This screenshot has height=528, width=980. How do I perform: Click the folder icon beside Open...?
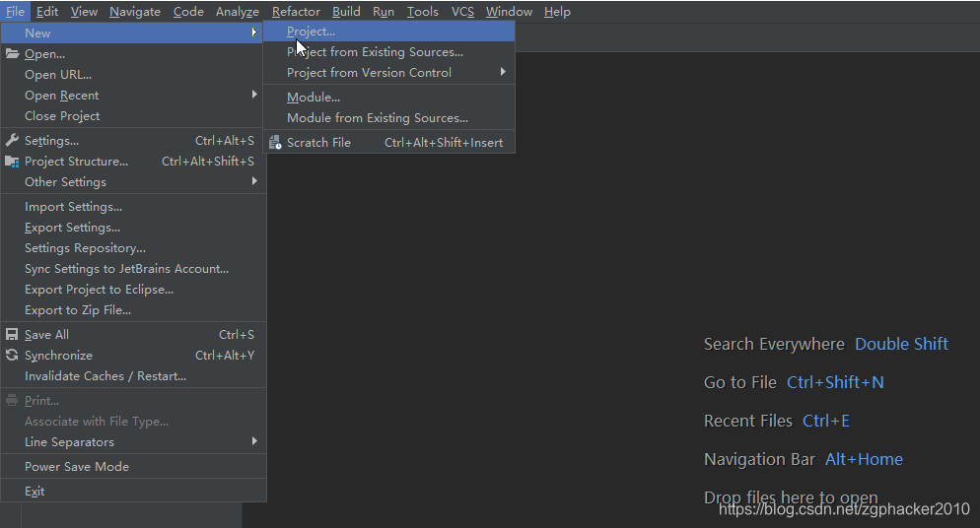(12, 53)
